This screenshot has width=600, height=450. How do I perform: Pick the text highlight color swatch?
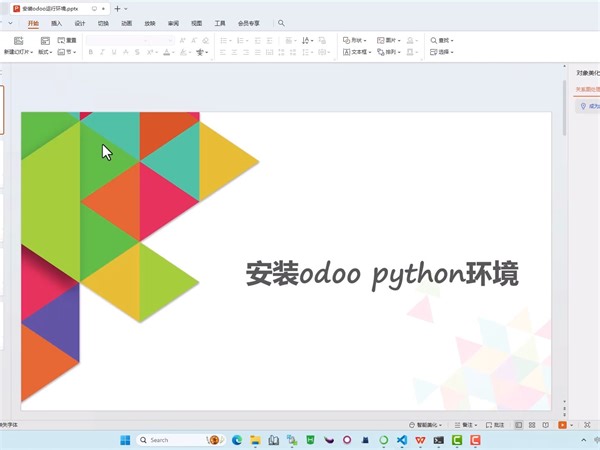pyautogui.click(x=183, y=52)
